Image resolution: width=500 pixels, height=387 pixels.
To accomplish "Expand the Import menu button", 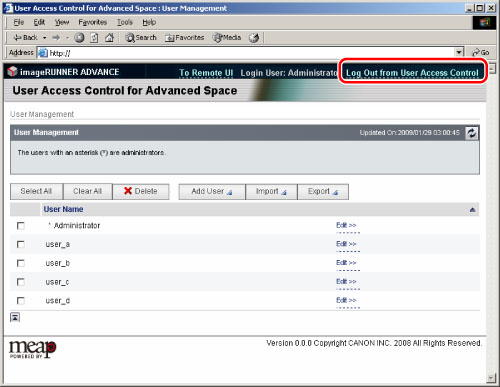I will point(271,192).
